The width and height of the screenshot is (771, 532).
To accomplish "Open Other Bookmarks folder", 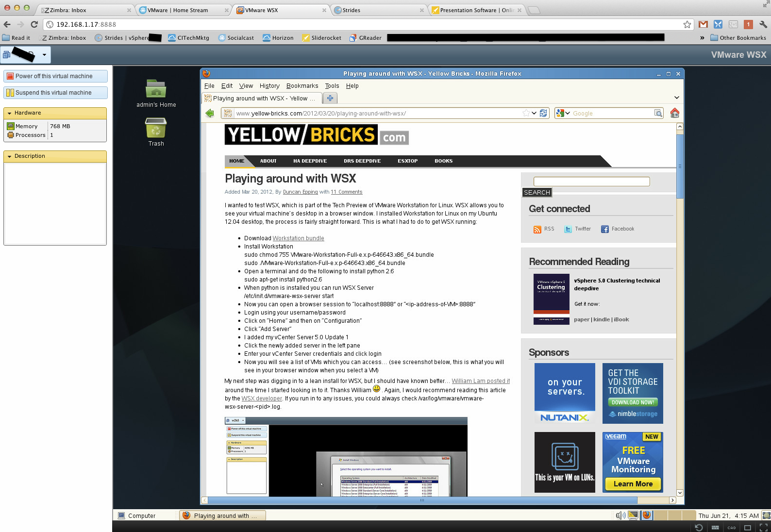I will tap(738, 38).
